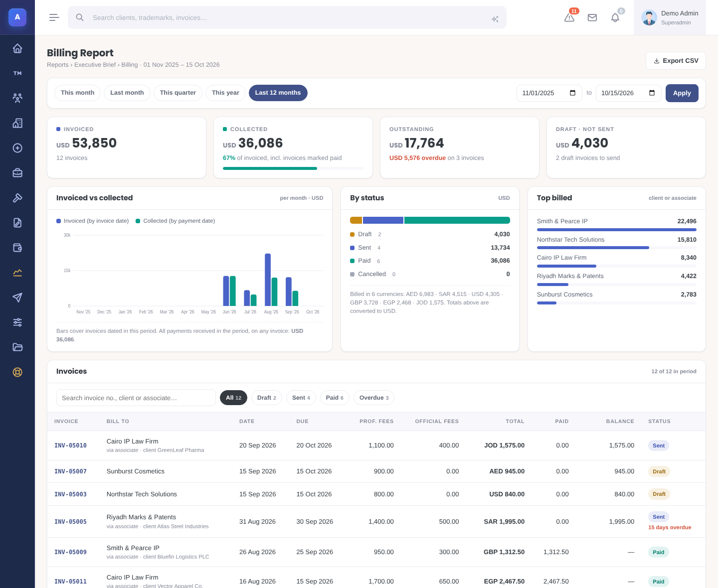The width and height of the screenshot is (718, 588).
Task: Click the Collected progress bar
Action: coord(293,168)
